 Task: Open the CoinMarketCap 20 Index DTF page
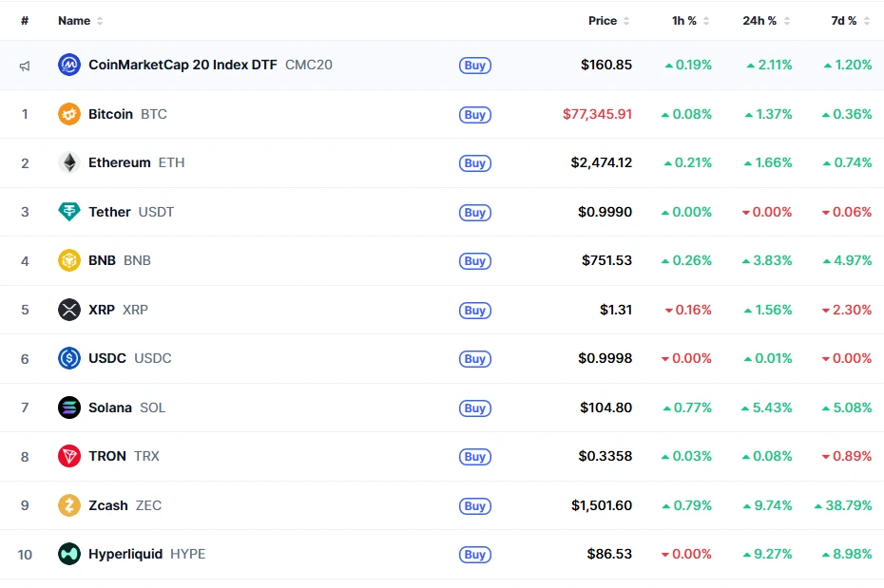point(210,65)
